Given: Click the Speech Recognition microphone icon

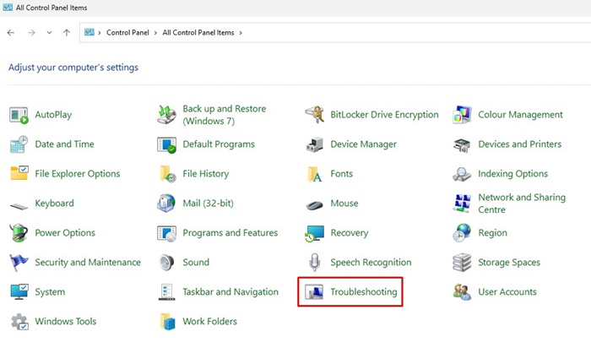Looking at the screenshot, I should tap(315, 262).
